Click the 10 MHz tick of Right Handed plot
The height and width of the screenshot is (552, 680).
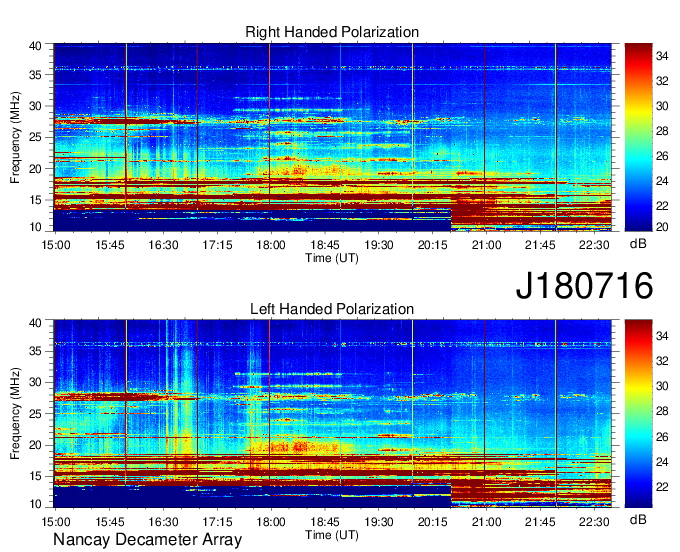[35, 227]
